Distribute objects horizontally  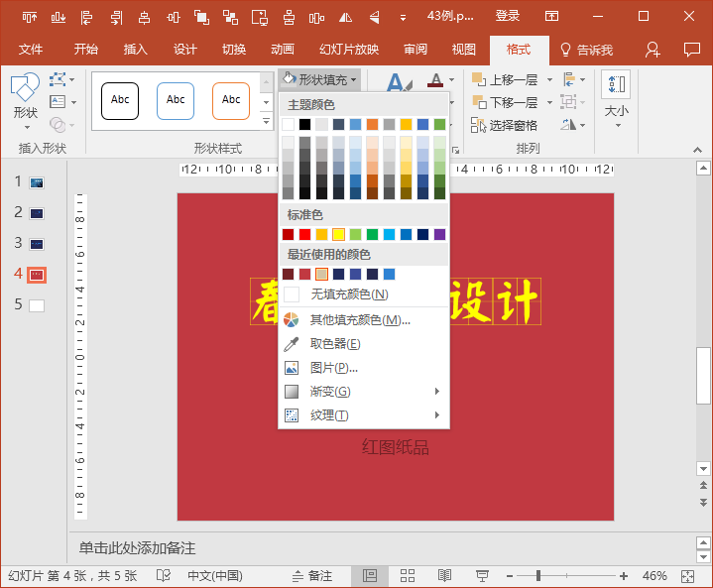tap(316, 17)
